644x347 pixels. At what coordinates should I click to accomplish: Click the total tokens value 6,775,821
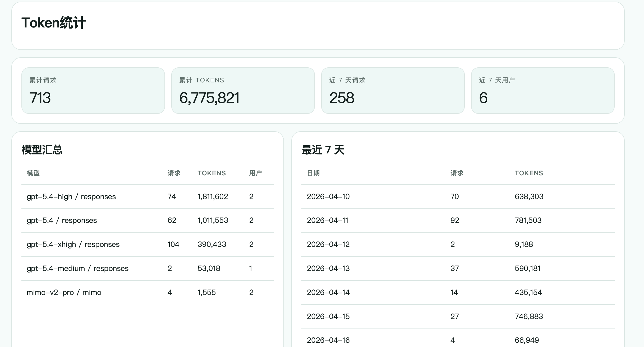pyautogui.click(x=209, y=98)
